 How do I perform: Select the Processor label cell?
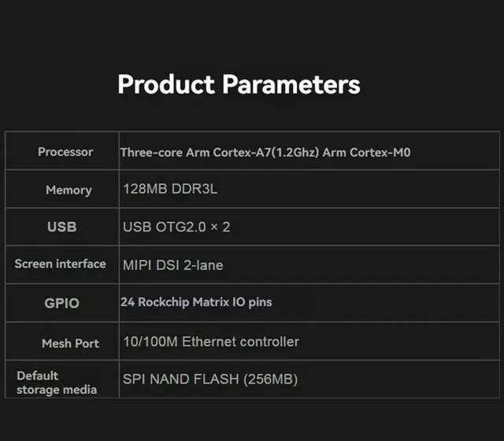pyautogui.click(x=65, y=152)
